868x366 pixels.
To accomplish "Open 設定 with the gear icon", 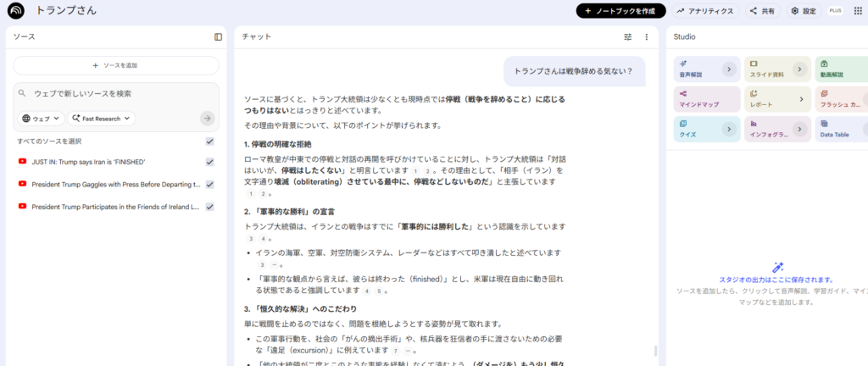I will [x=802, y=11].
